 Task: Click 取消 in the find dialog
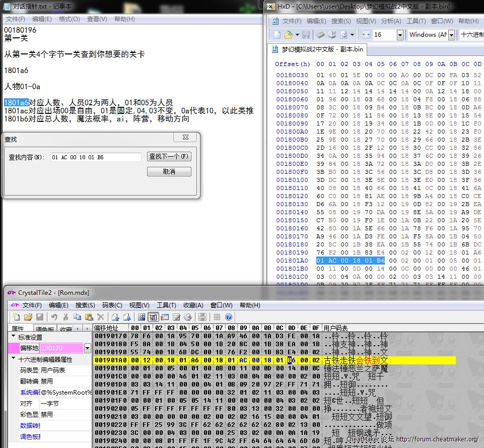tap(169, 172)
